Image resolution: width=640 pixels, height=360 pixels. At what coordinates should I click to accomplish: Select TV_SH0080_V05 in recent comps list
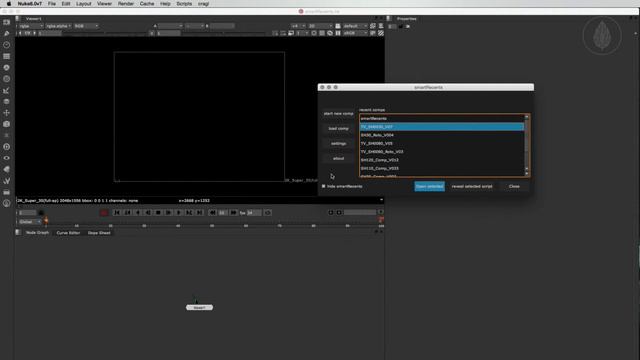442,143
